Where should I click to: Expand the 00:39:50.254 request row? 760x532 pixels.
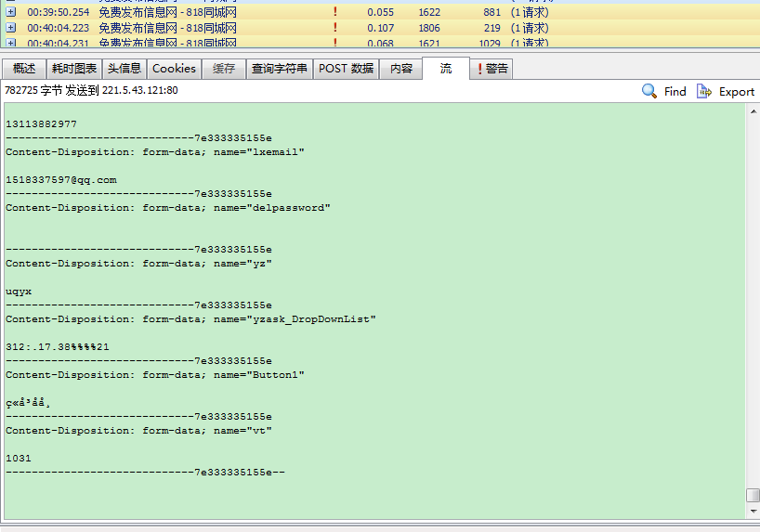tap(10, 12)
